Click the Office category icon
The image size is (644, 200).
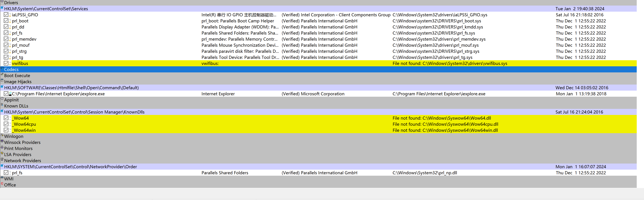click(2, 184)
